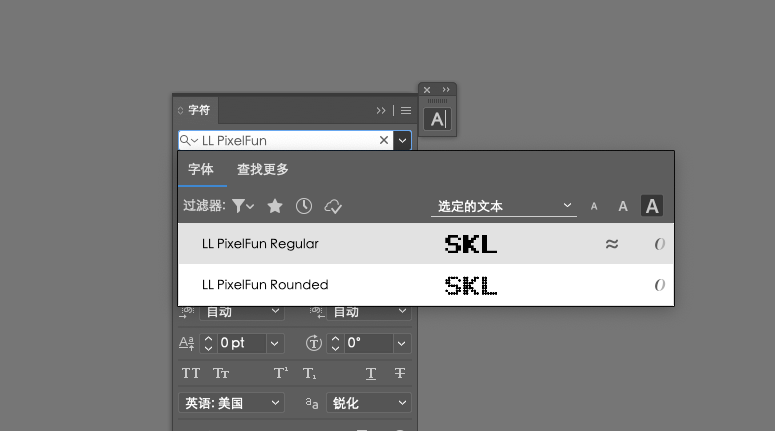
Task: Select the LL PixelFun Rounded font
Action: click(426, 285)
